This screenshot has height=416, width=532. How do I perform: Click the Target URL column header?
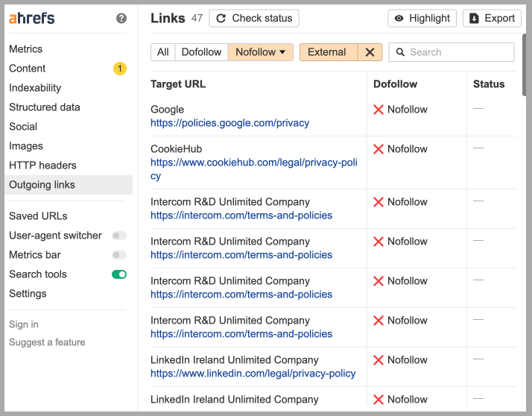[x=178, y=84]
